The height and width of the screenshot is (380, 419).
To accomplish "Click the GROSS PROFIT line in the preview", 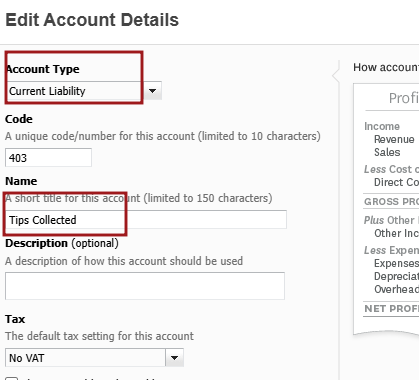I will point(391,201).
